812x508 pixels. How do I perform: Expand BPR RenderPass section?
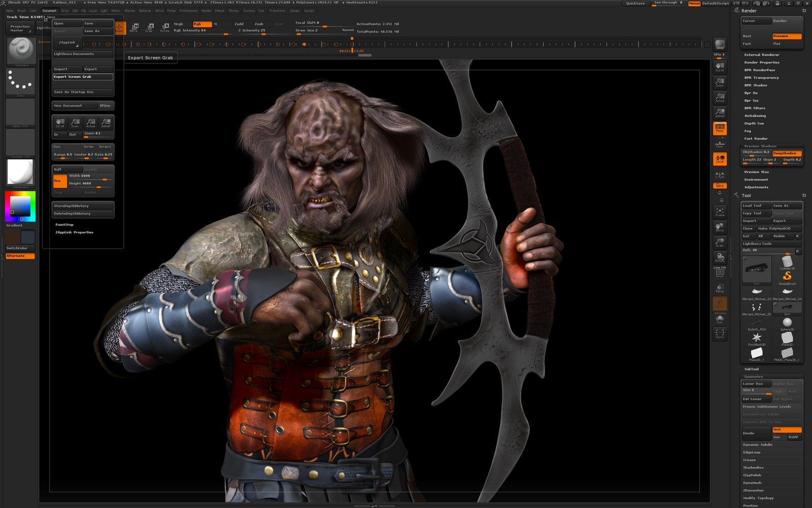pyautogui.click(x=759, y=70)
